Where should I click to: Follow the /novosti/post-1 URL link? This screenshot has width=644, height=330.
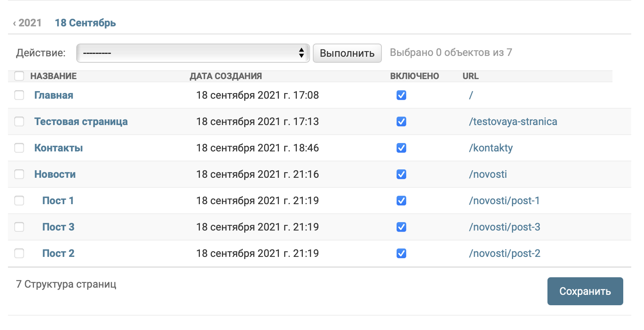(504, 201)
